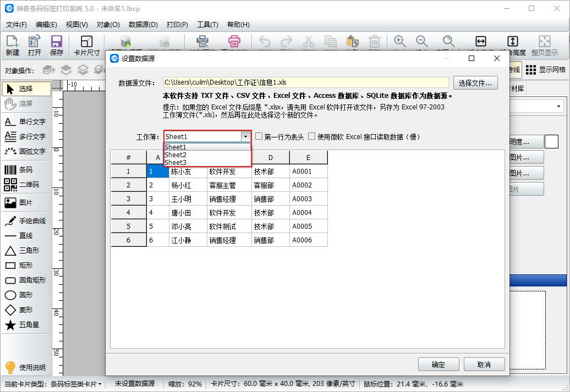Screen dimensions: 570x392
Task: Enable the first row as header (第一行为表头) checkbox
Action: tap(259, 136)
